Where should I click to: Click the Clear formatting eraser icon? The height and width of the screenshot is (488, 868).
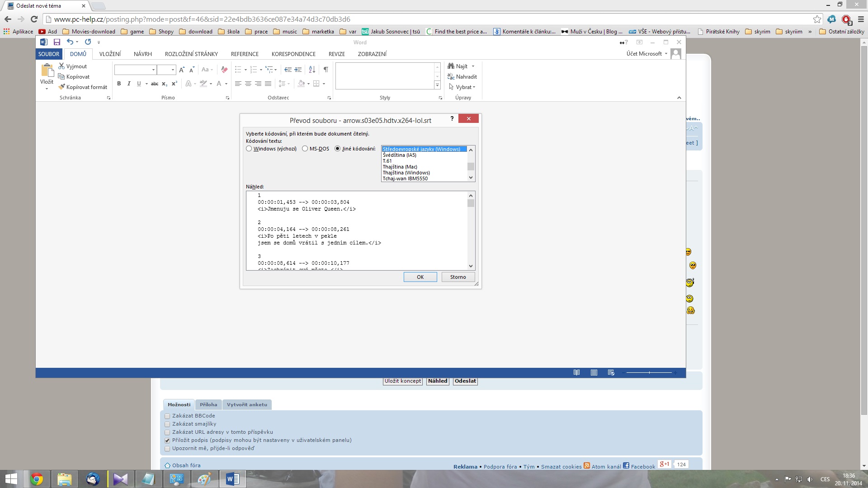224,70
